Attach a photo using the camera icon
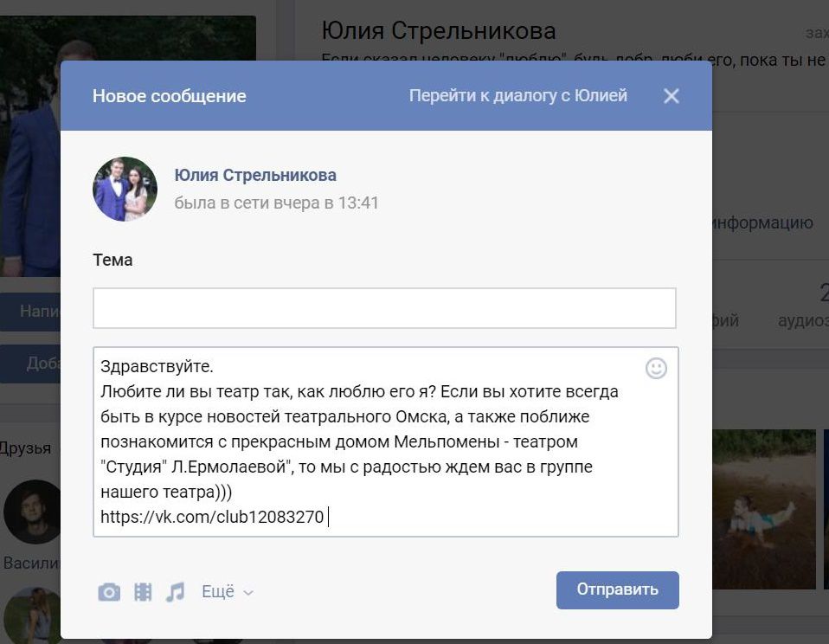This screenshot has height=644, width=829. click(x=109, y=592)
